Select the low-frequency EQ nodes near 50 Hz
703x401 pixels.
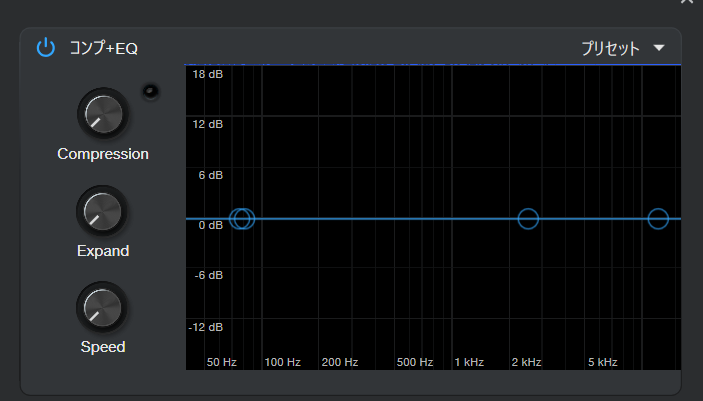(x=242, y=219)
